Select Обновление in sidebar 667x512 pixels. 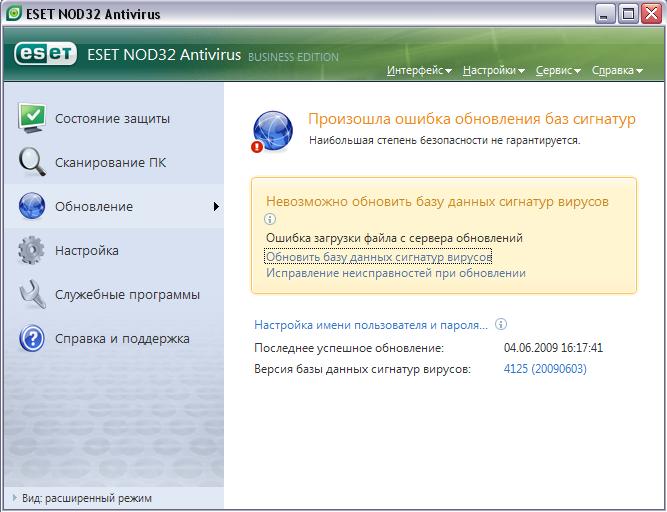114,206
